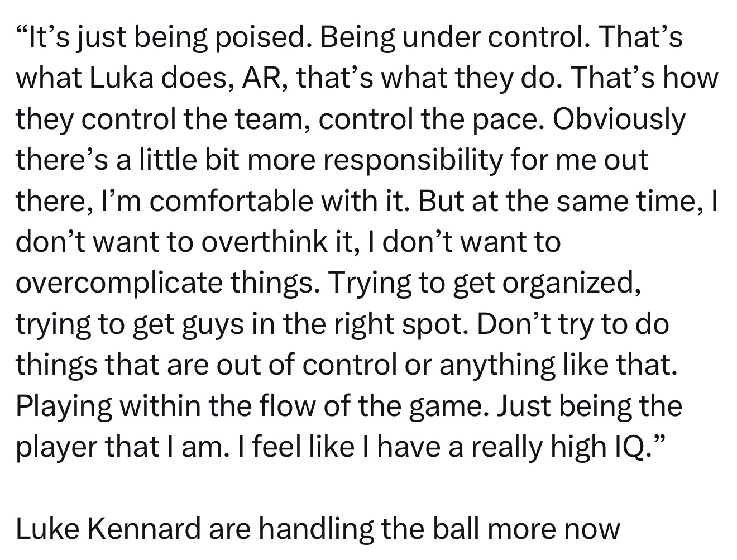Click the word "Obviously"

[x=619, y=120]
